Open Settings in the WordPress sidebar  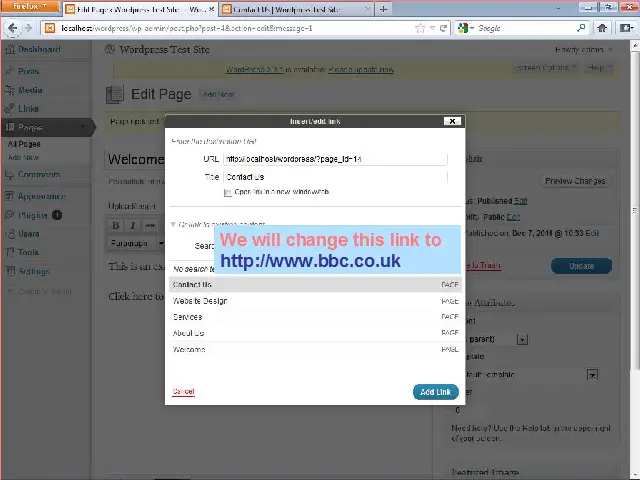click(34, 271)
